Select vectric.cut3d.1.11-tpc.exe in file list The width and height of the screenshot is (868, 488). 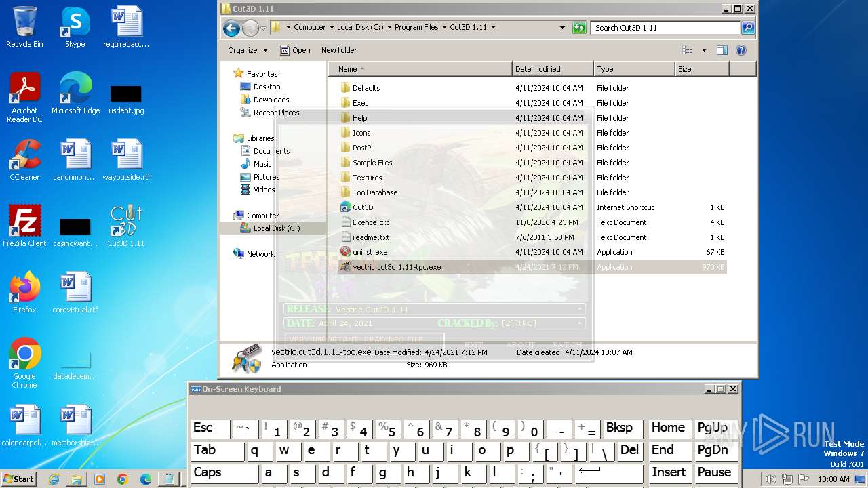[x=532, y=267]
